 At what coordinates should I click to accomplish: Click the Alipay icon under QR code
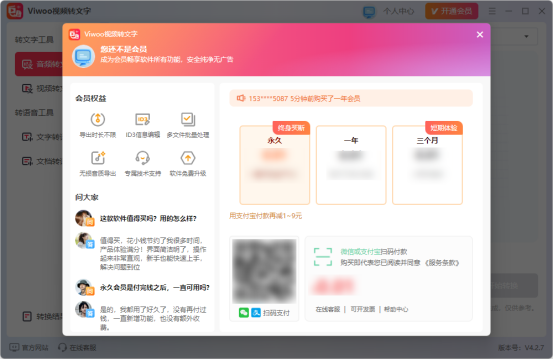pyautogui.click(x=256, y=313)
